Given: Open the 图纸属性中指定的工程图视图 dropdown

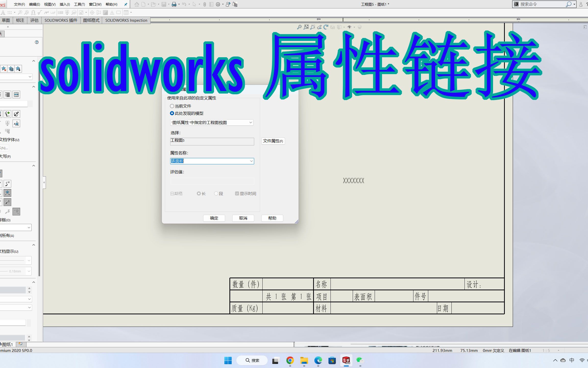Looking at the screenshot, I should pos(212,123).
